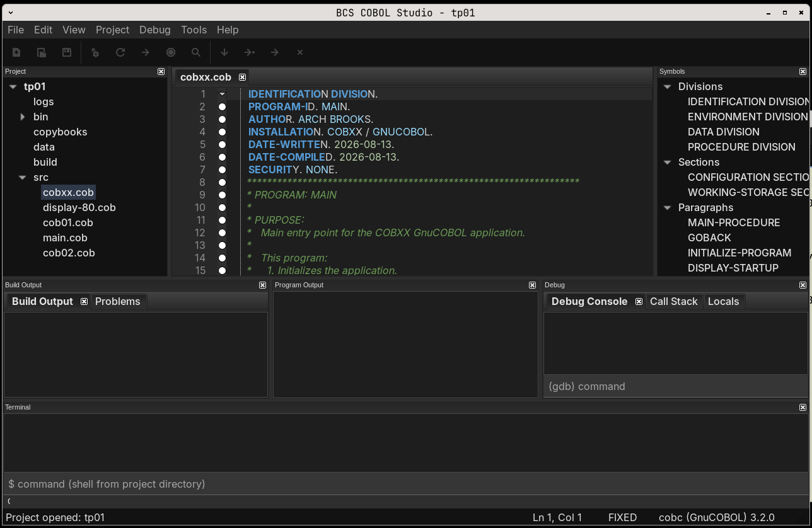Toggle breakpoint marker on line 5
Screen dimensions: 812x528
click(222, 145)
